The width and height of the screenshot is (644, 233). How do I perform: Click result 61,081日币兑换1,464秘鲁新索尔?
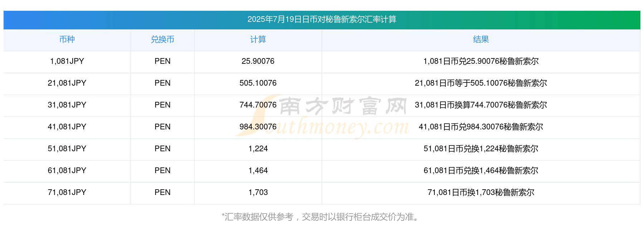[481, 171]
